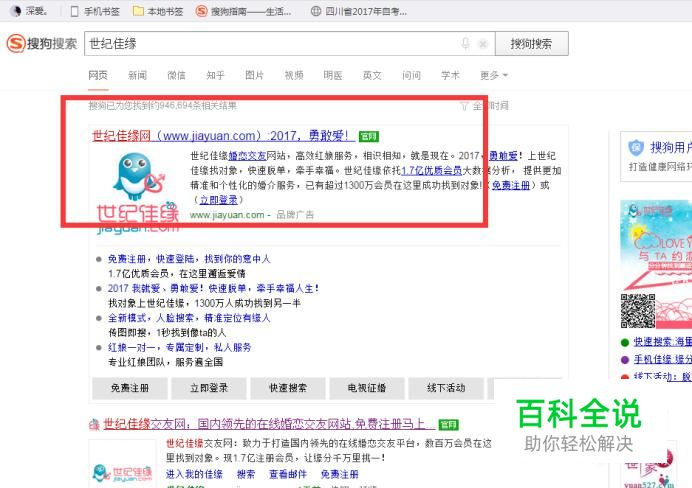Image resolution: width=692 pixels, height=488 pixels.
Task: Click the 官网 badge on second result
Action: coord(448,424)
